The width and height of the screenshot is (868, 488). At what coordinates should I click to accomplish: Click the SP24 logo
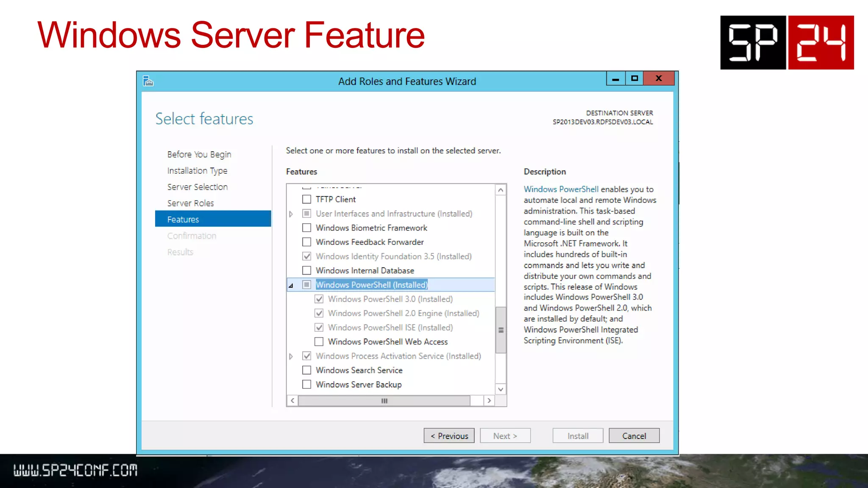click(787, 42)
